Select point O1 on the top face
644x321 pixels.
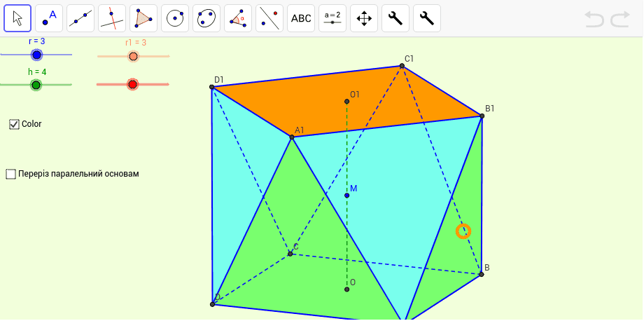pyautogui.click(x=347, y=102)
